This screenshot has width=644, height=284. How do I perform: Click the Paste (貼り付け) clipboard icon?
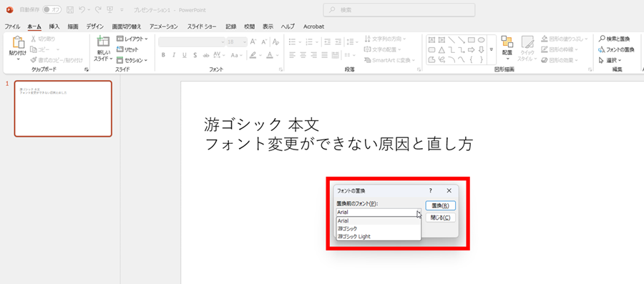pyautogui.click(x=18, y=42)
